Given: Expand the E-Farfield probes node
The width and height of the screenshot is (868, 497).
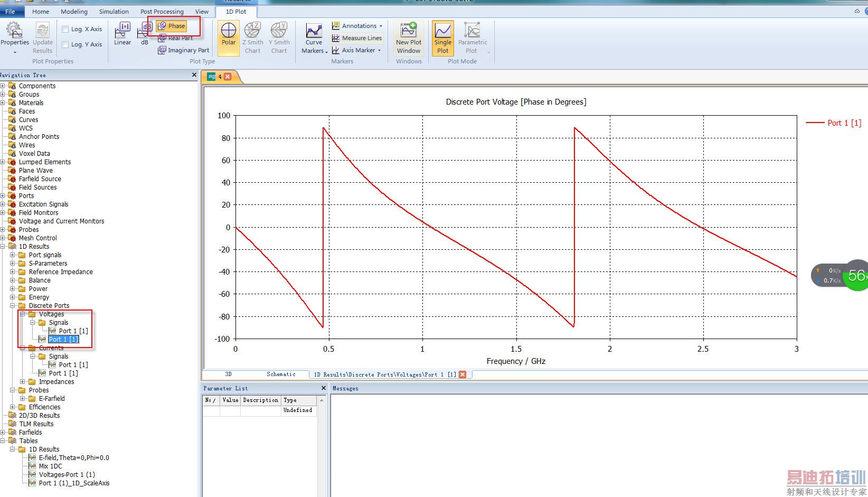Looking at the screenshot, I should [23, 399].
